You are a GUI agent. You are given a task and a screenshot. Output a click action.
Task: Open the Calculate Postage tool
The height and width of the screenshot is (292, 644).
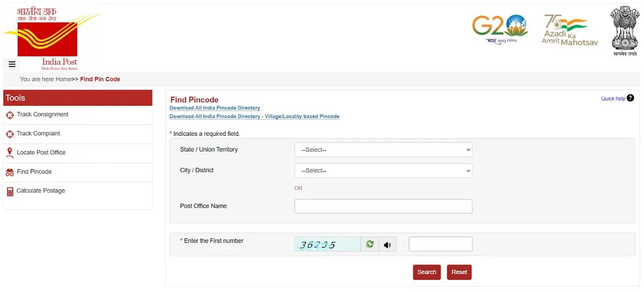[x=40, y=191]
